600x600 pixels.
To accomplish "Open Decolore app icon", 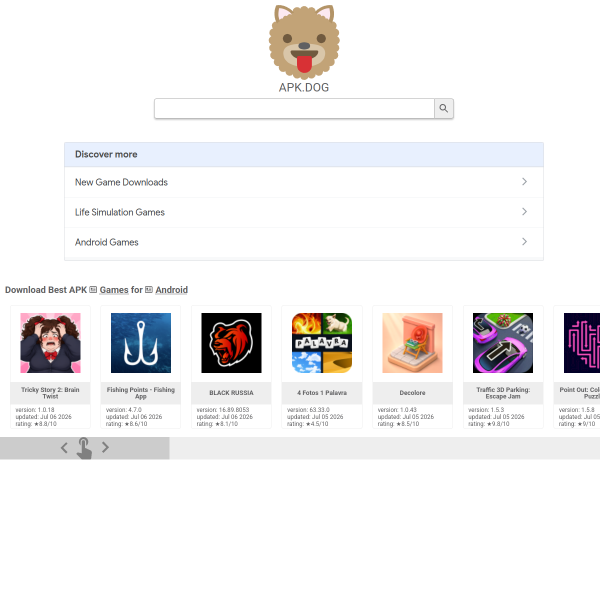I will pyautogui.click(x=412, y=343).
